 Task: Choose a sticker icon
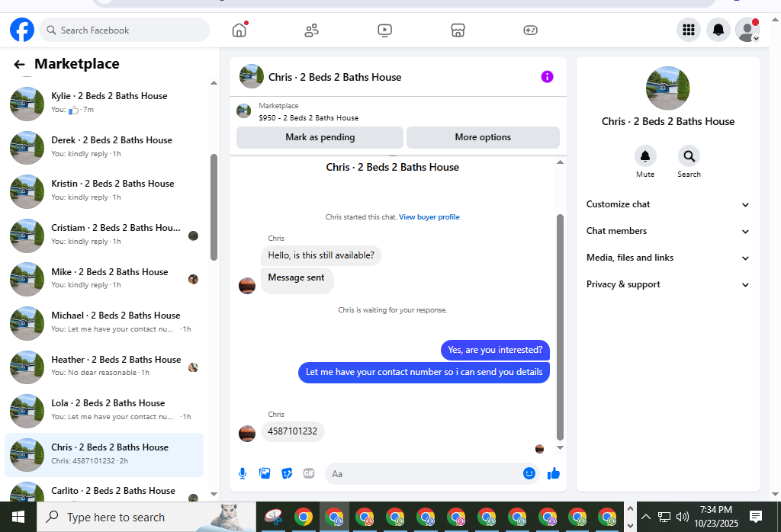tap(287, 473)
